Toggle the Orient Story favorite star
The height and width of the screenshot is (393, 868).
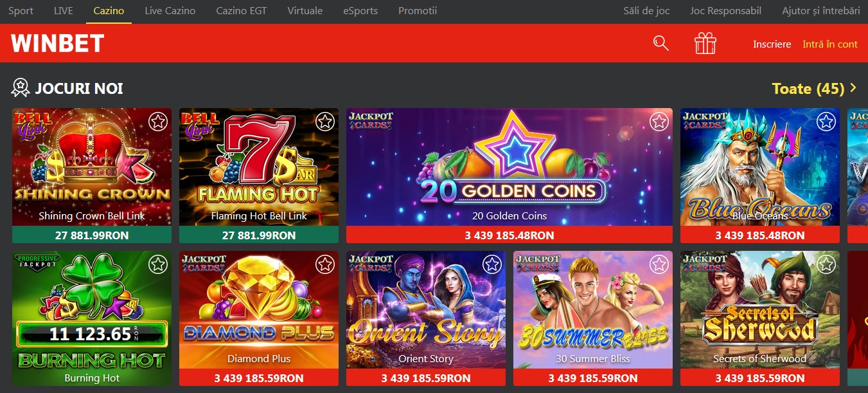click(x=492, y=264)
